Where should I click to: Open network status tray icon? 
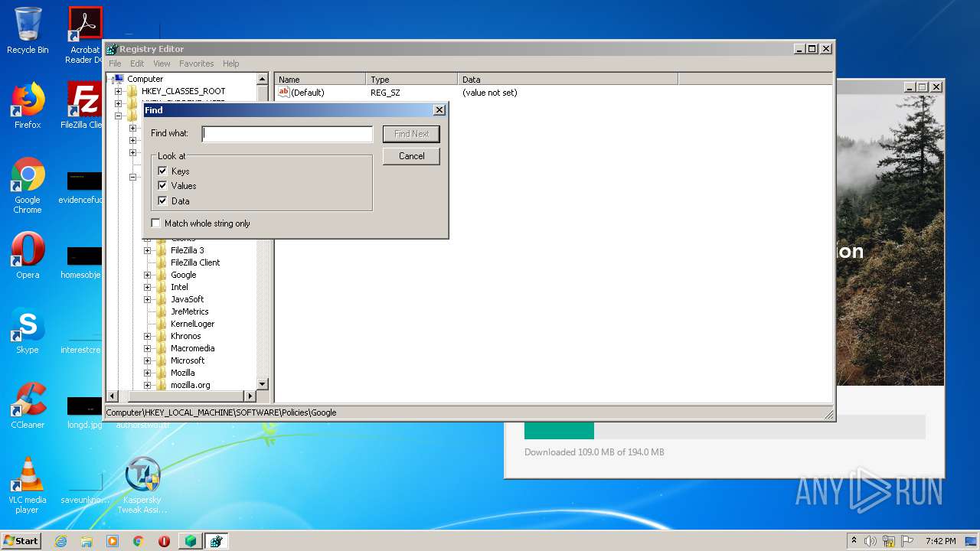pos(889,541)
